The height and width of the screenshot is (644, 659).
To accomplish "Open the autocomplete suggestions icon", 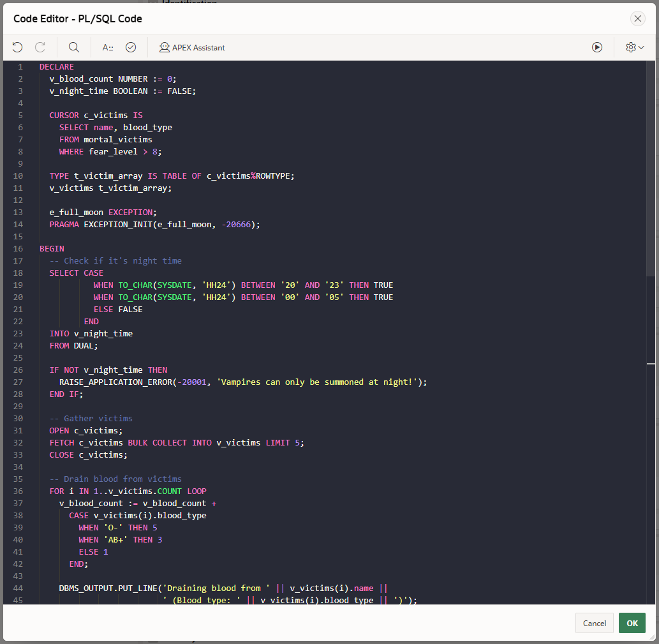I will pyautogui.click(x=108, y=47).
